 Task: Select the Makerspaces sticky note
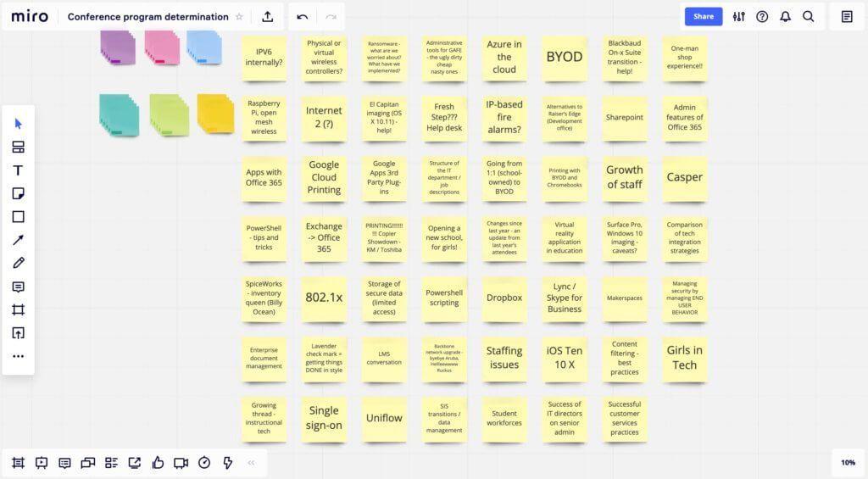(x=625, y=298)
